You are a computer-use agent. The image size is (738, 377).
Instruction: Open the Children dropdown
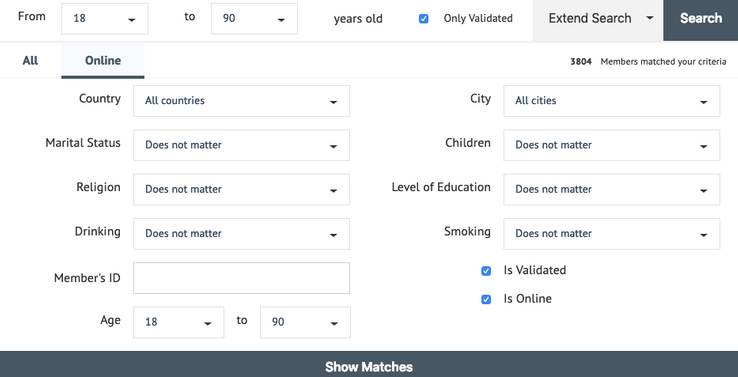(611, 145)
